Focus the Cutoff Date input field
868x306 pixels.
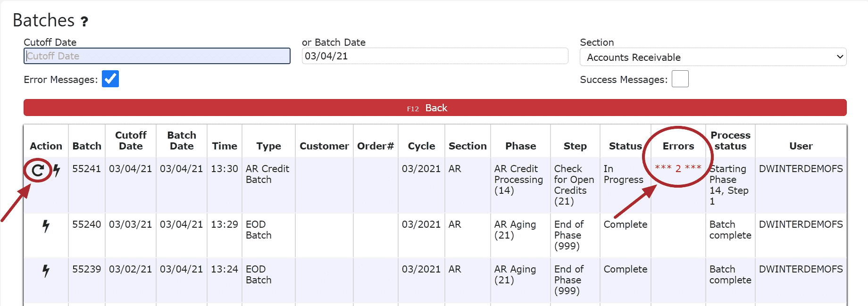[157, 56]
